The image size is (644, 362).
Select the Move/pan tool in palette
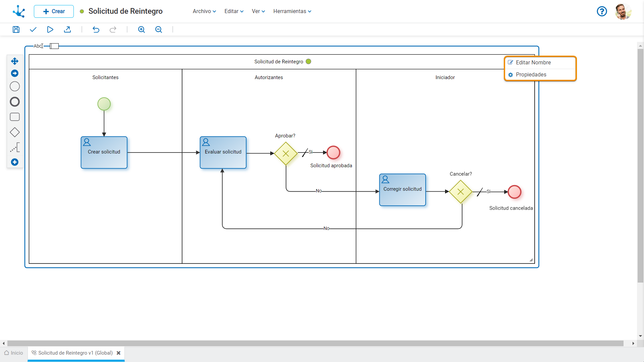click(x=15, y=61)
